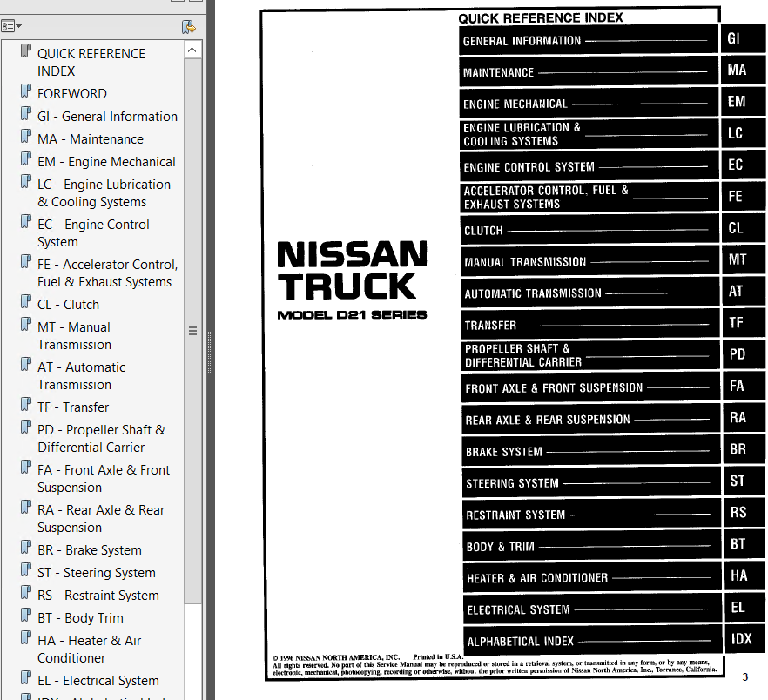The width and height of the screenshot is (768, 700).
Task: Click the MA tab on the index page
Action: (x=742, y=71)
